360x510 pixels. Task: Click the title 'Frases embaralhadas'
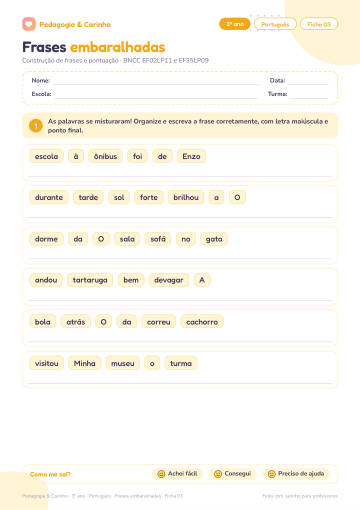tap(94, 47)
